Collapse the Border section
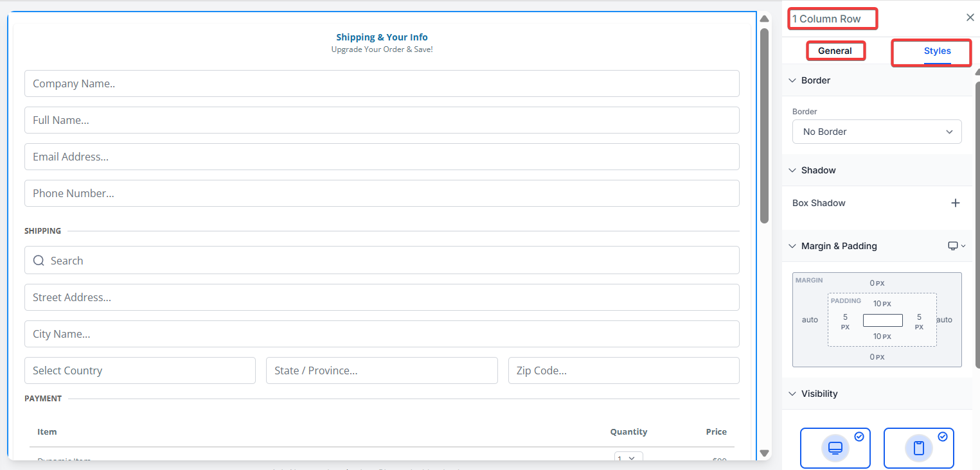 tap(792, 80)
